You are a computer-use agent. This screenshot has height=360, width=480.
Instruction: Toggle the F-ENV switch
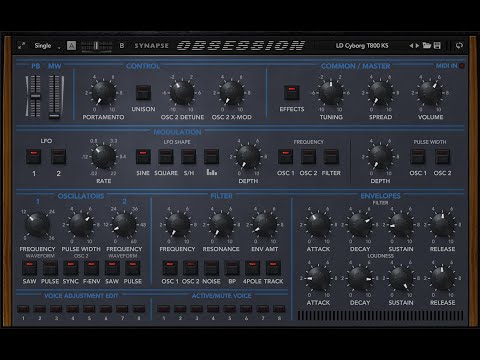point(91,268)
